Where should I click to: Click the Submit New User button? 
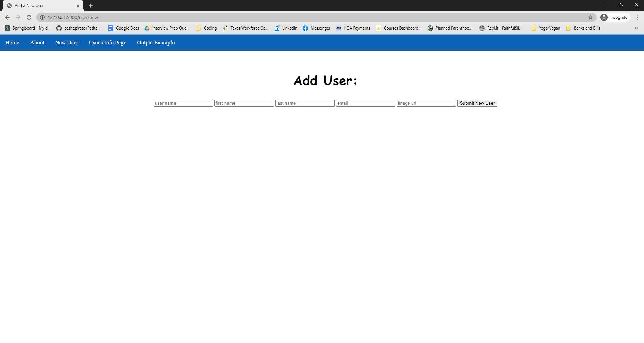click(477, 103)
